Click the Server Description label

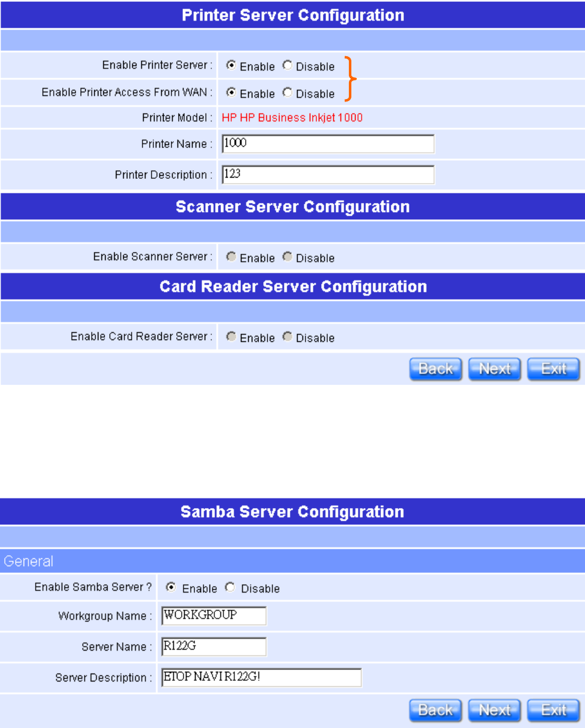104,678
